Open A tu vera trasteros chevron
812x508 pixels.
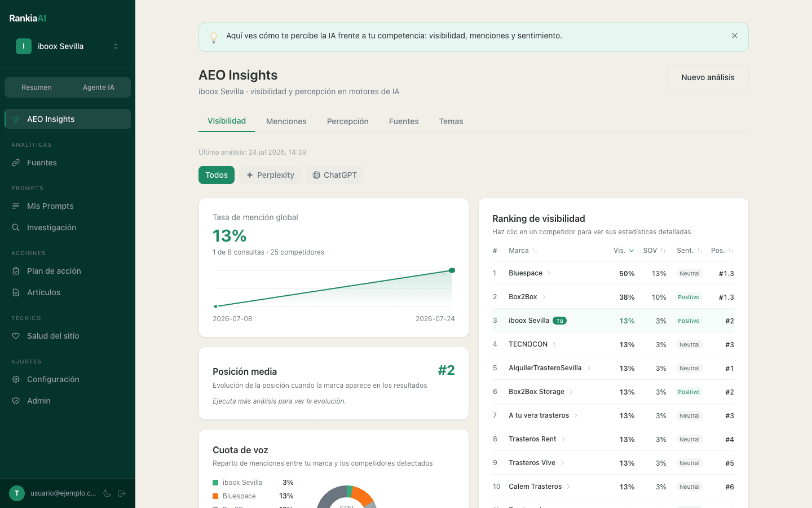click(x=576, y=415)
